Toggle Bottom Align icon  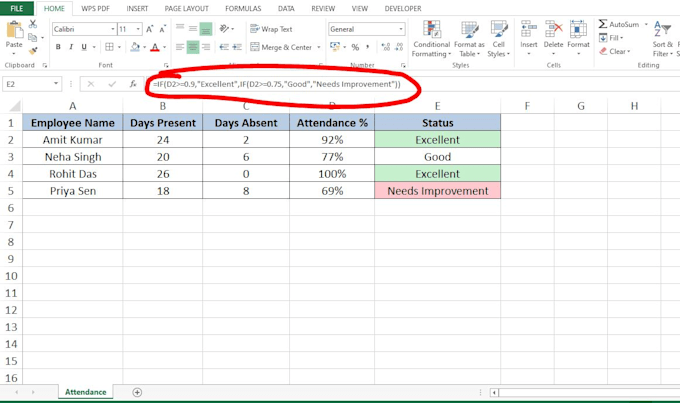tap(206, 29)
